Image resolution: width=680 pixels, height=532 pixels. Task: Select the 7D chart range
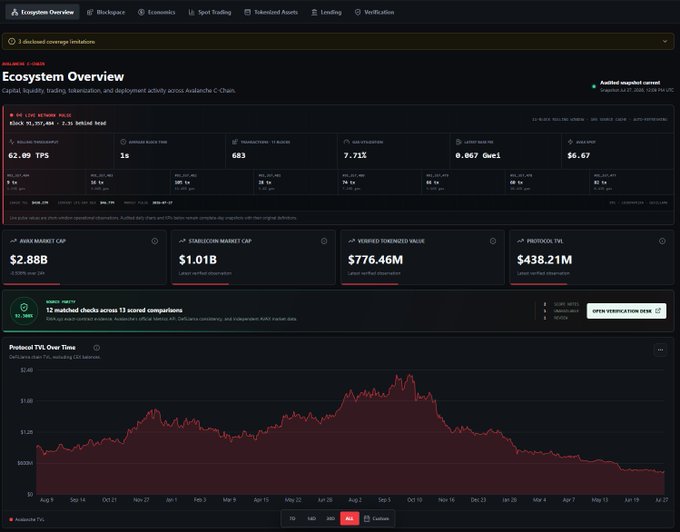[292, 519]
